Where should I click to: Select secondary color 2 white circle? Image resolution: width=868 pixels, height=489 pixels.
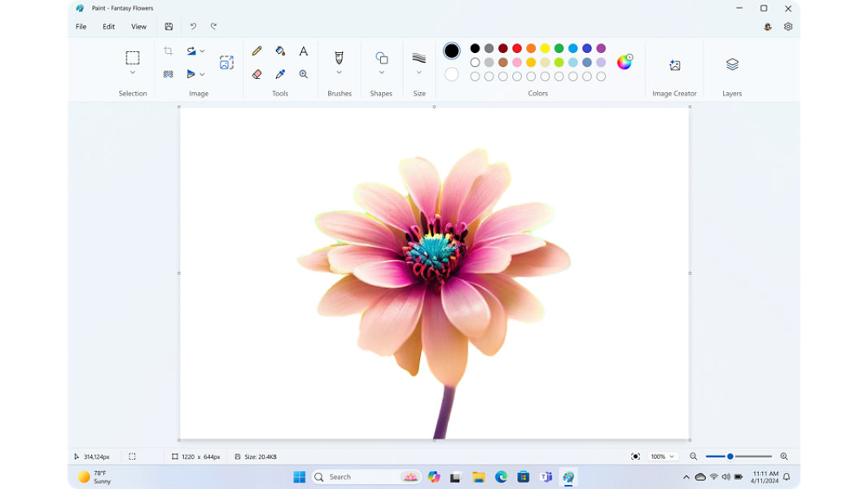point(452,74)
